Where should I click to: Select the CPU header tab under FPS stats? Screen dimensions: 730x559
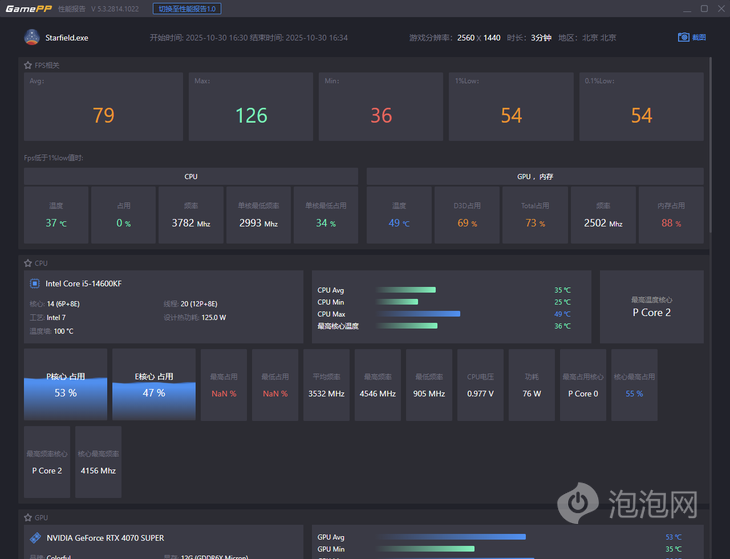click(x=191, y=176)
